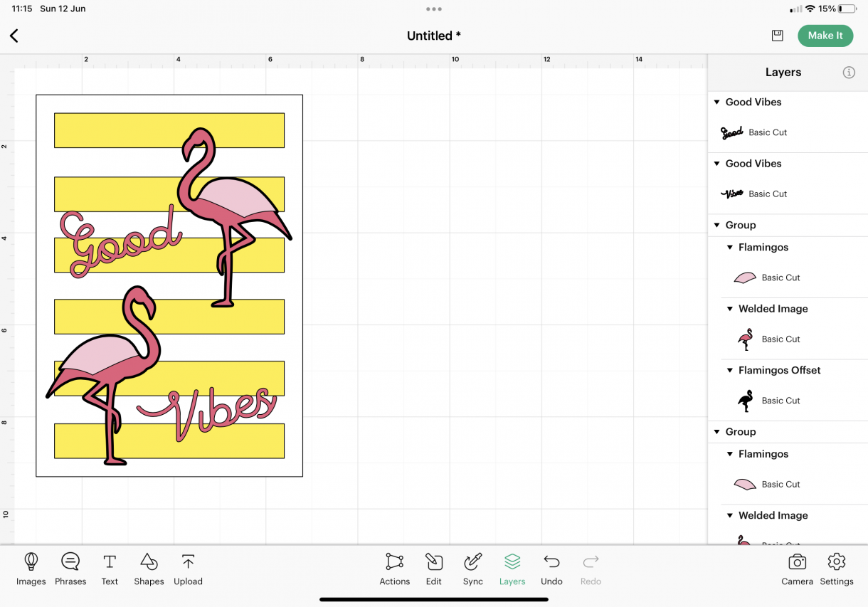868x607 pixels.
Task: Tap the Layers info icon
Action: tap(849, 73)
